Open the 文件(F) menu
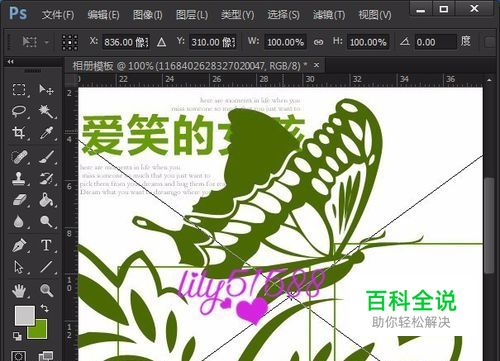Image resolution: width=500 pixels, height=361 pixels. pyautogui.click(x=58, y=15)
